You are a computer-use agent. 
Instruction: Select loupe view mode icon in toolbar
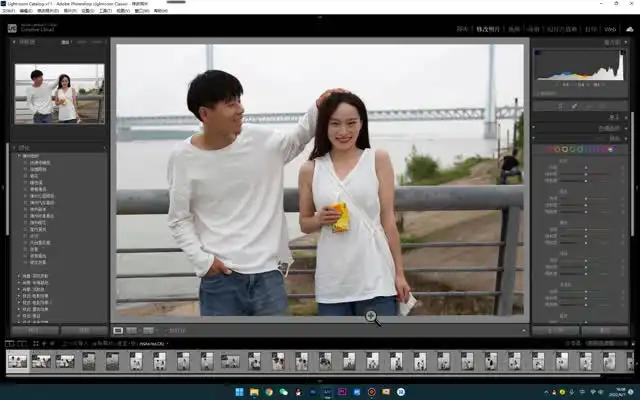tap(118, 330)
